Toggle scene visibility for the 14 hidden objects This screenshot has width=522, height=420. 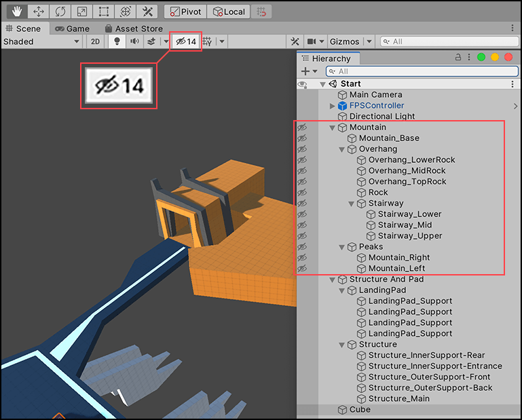pos(186,41)
